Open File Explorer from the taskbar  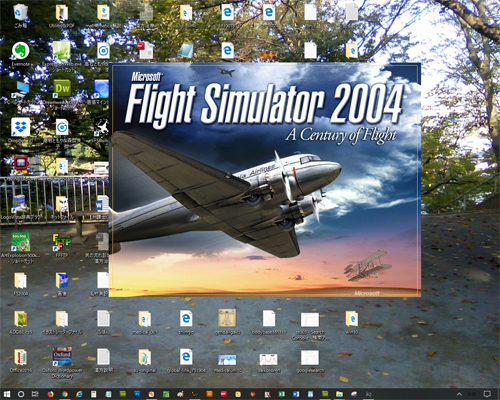(339, 394)
